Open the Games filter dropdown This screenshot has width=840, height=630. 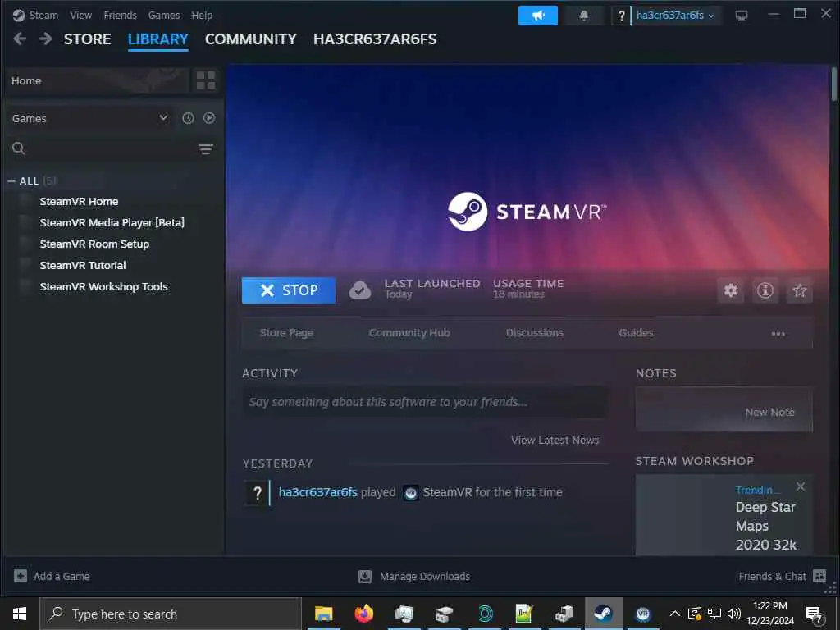point(90,118)
